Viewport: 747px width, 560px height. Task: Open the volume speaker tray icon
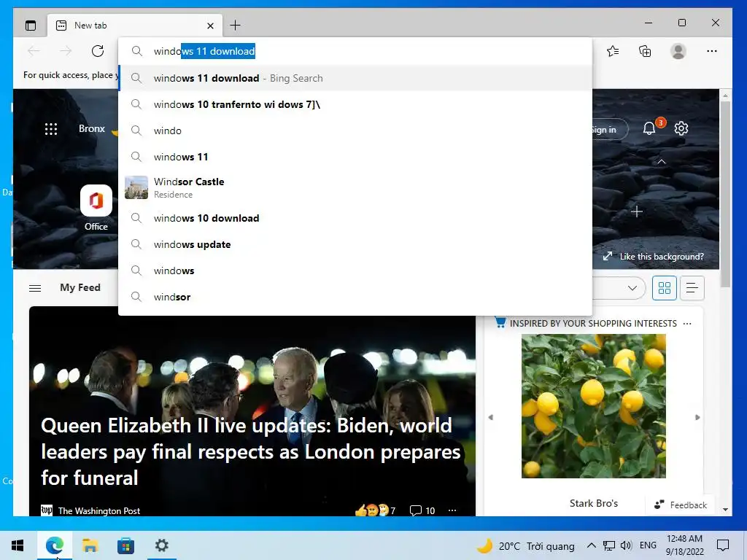(626, 545)
